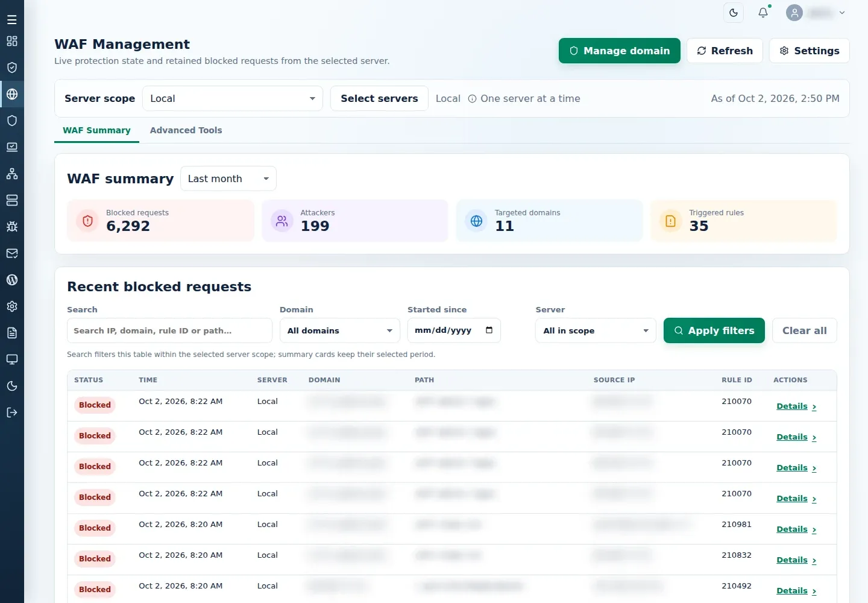Open the plain shield icon in sidebar
The height and width of the screenshot is (603, 868).
pos(12,121)
